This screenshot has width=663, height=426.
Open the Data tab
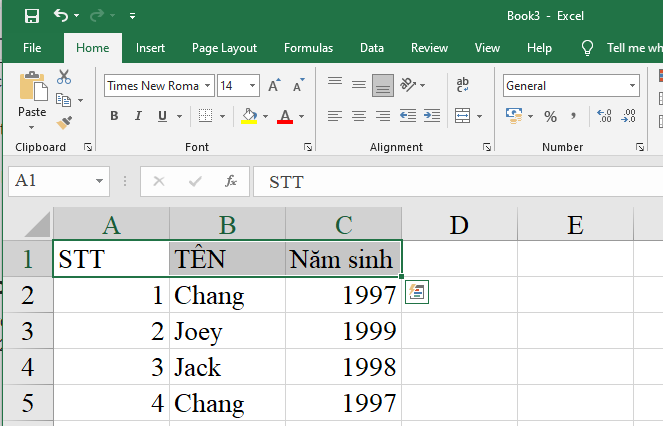pyautogui.click(x=372, y=48)
